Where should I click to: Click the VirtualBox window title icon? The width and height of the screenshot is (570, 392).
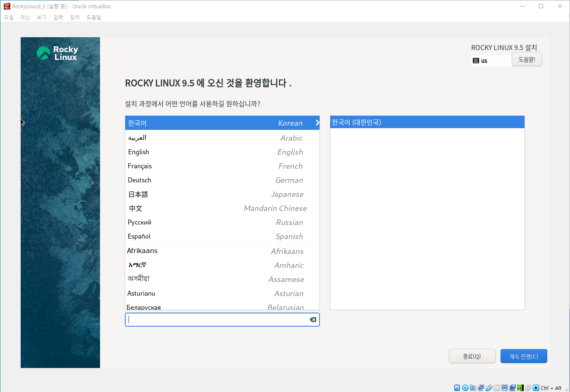pos(7,6)
